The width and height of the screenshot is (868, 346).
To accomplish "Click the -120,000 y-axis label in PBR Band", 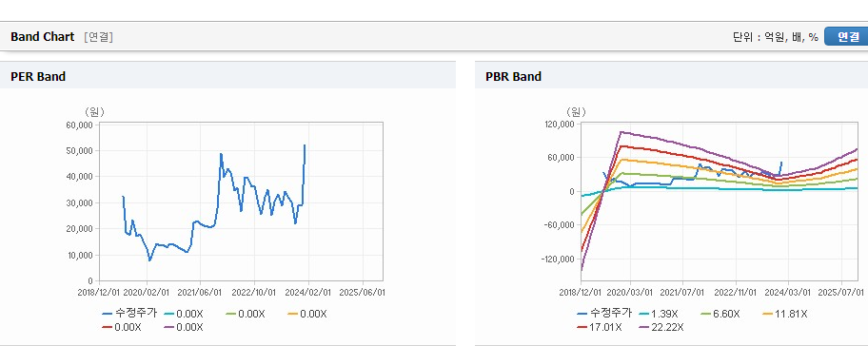I will (x=559, y=259).
